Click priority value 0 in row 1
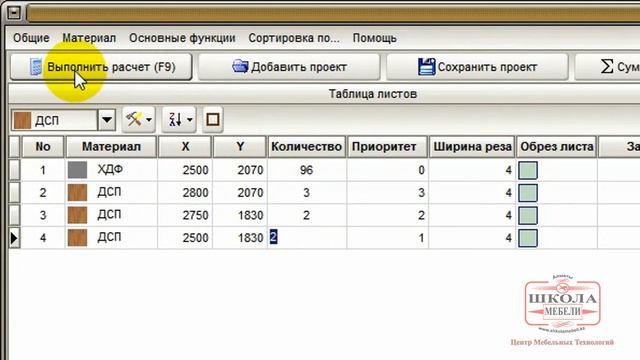The image size is (640, 360). (x=387, y=170)
